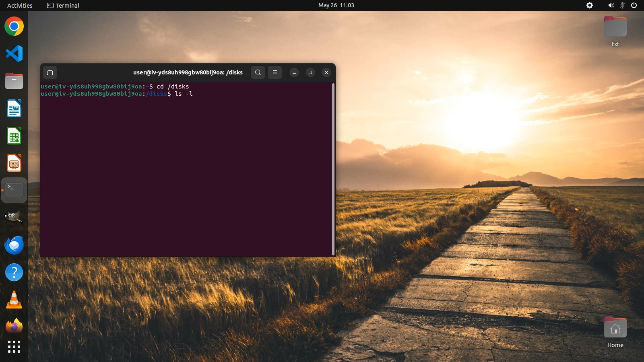Click the Activities button
Screen dimensions: 644x362
(20, 5)
